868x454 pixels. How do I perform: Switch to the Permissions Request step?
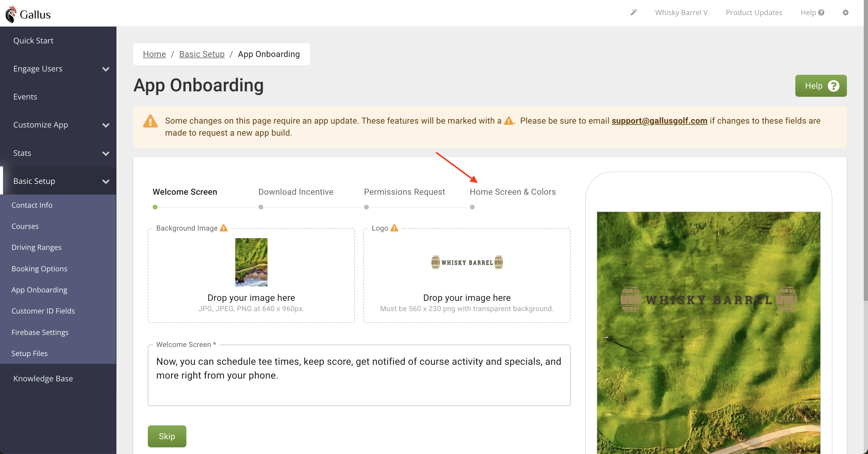point(404,192)
